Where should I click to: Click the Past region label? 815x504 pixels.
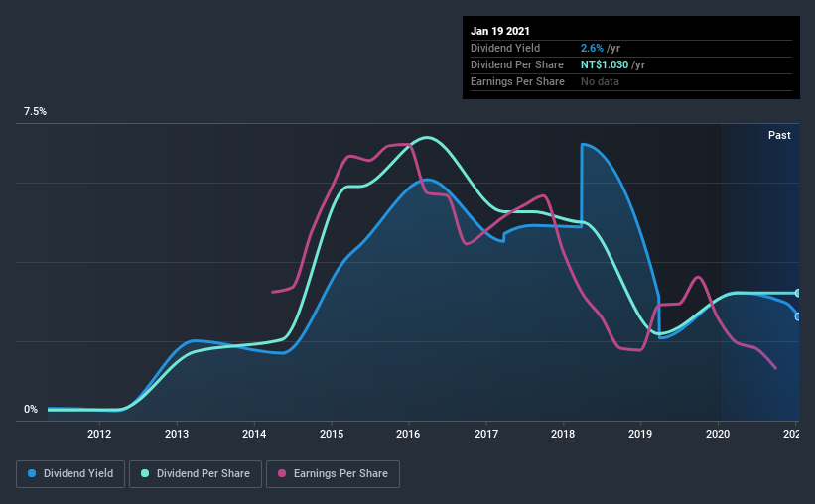tap(779, 135)
